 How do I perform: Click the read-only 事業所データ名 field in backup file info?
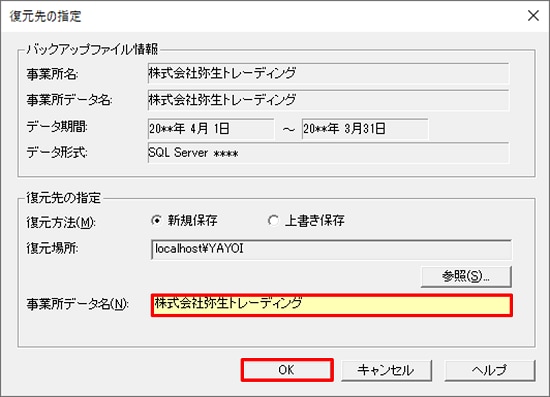(x=328, y=100)
